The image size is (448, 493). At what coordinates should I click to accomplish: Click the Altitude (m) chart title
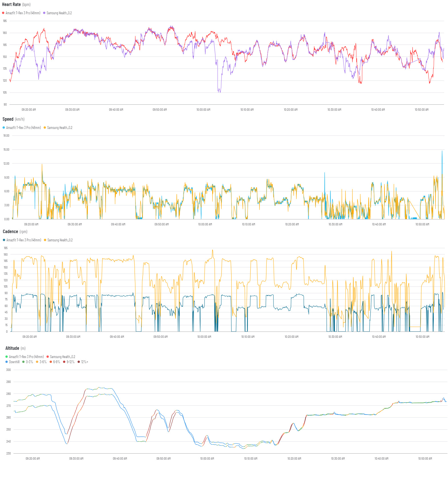[x=15, y=348]
